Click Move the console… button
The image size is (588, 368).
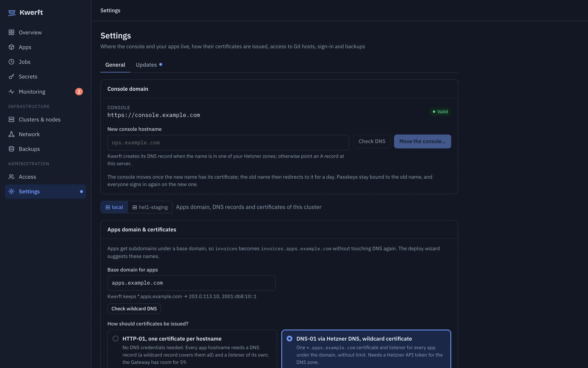[x=422, y=141]
